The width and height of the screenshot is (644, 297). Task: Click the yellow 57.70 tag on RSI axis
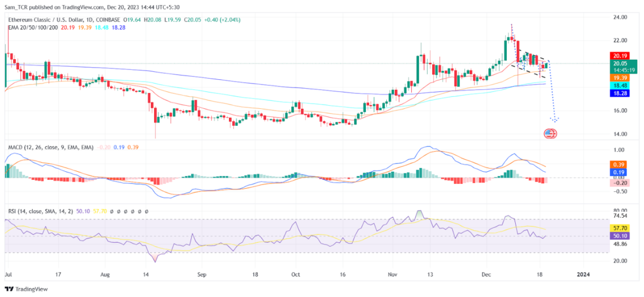click(619, 227)
